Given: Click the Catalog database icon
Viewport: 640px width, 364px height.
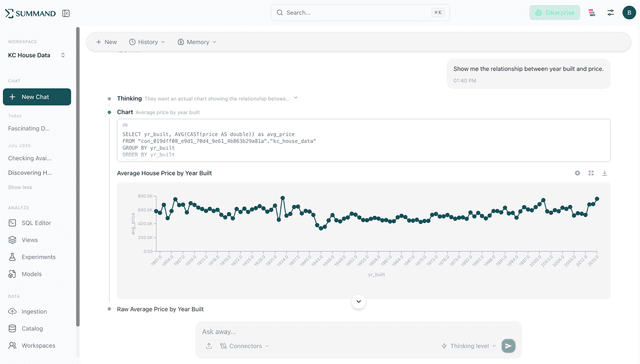Looking at the screenshot, I should click(12, 328).
